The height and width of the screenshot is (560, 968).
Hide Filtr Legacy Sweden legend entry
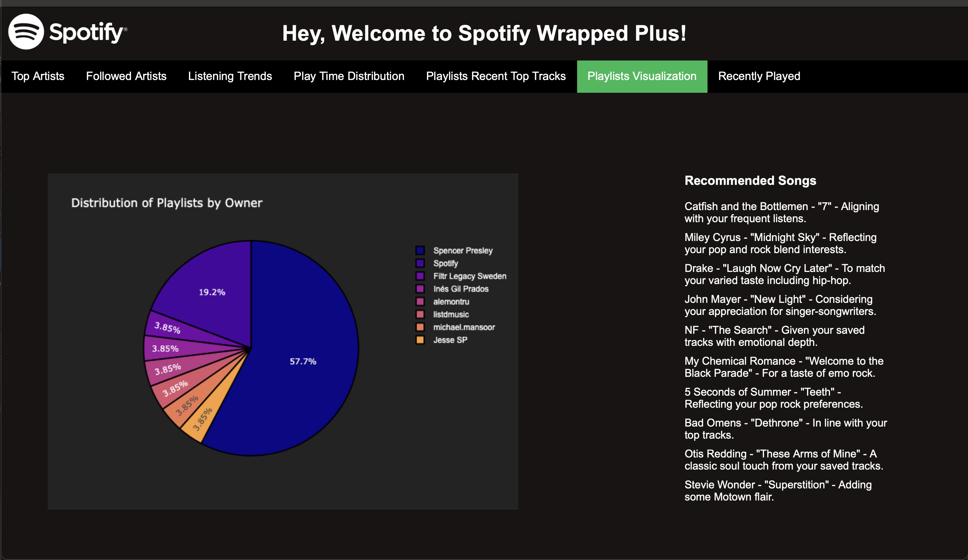pos(420,276)
